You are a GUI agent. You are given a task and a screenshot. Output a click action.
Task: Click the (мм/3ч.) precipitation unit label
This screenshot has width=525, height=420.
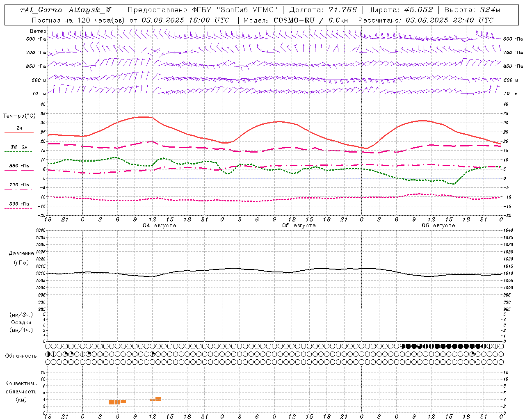click(x=21, y=315)
